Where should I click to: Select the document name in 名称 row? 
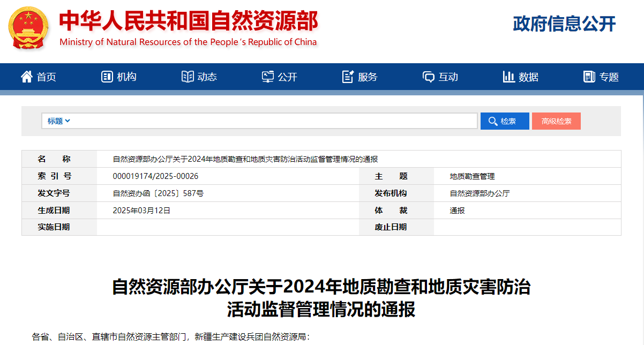point(245,159)
